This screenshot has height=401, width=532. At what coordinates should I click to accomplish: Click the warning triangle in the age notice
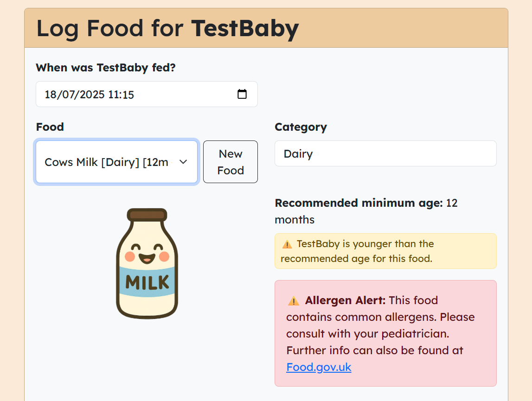click(287, 244)
